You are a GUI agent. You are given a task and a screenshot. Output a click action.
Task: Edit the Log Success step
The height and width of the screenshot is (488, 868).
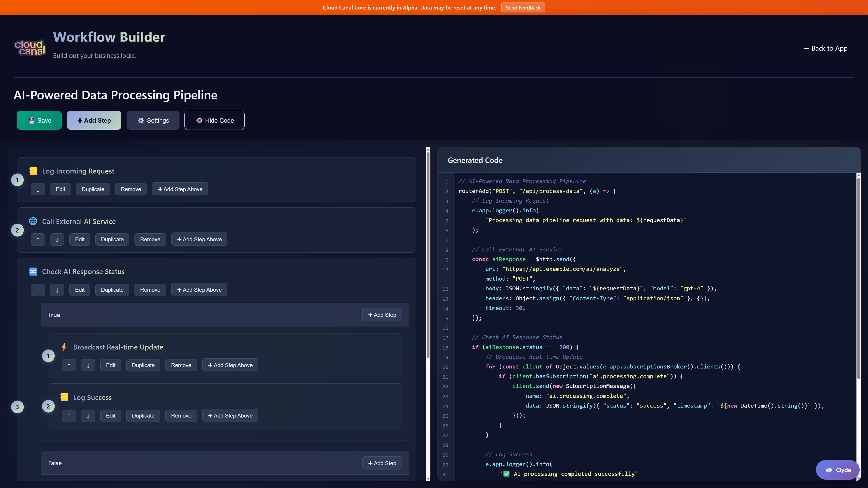[111, 415]
